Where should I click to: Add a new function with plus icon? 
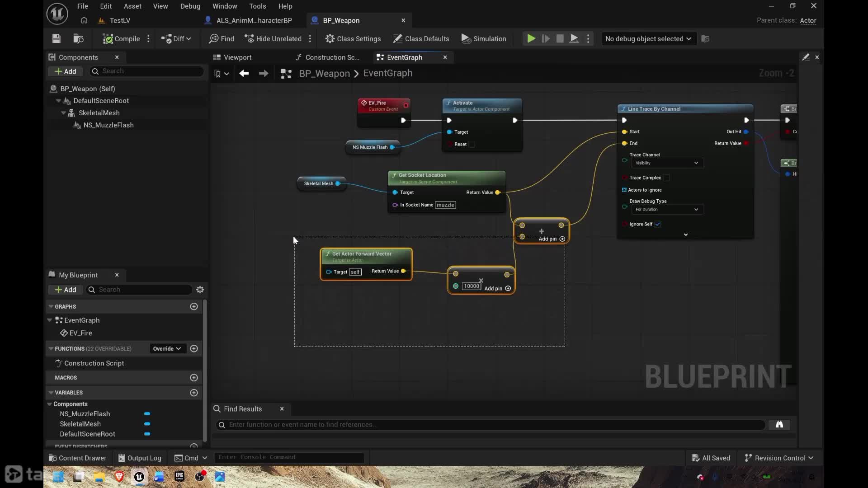(194, 348)
